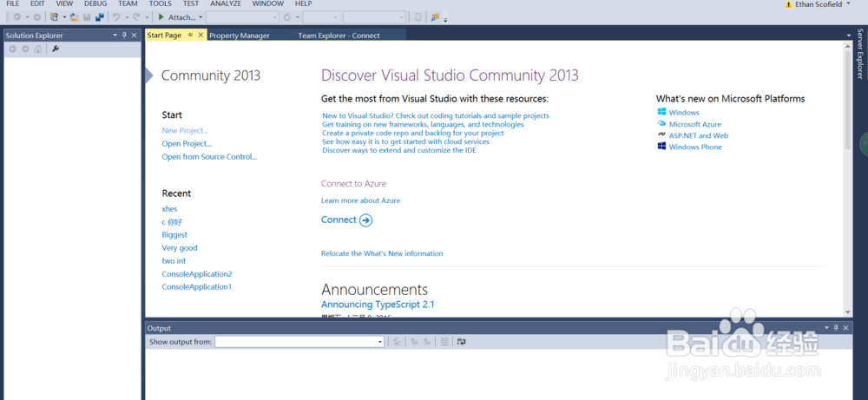Click the Start Page vertical scrollbar thumb
868x400 pixels.
tap(848, 100)
